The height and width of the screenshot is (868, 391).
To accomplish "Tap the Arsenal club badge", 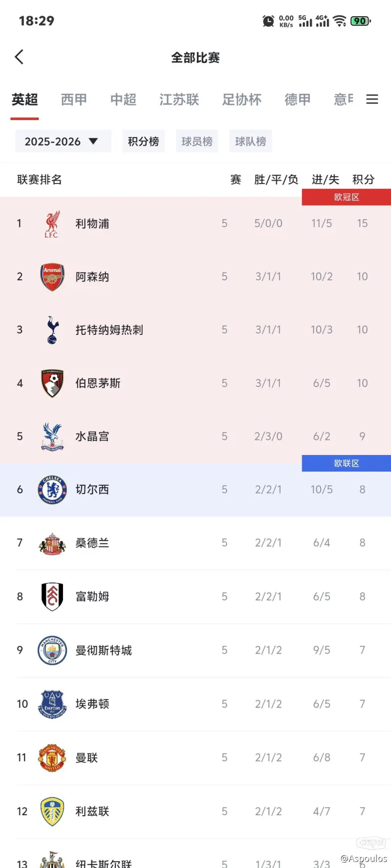I will tap(52, 277).
